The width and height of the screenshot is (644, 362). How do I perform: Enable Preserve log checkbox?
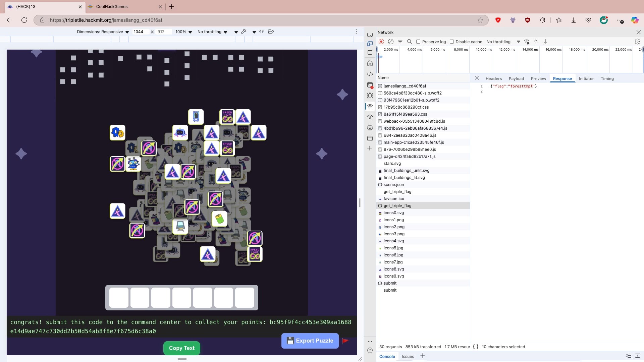click(x=418, y=42)
